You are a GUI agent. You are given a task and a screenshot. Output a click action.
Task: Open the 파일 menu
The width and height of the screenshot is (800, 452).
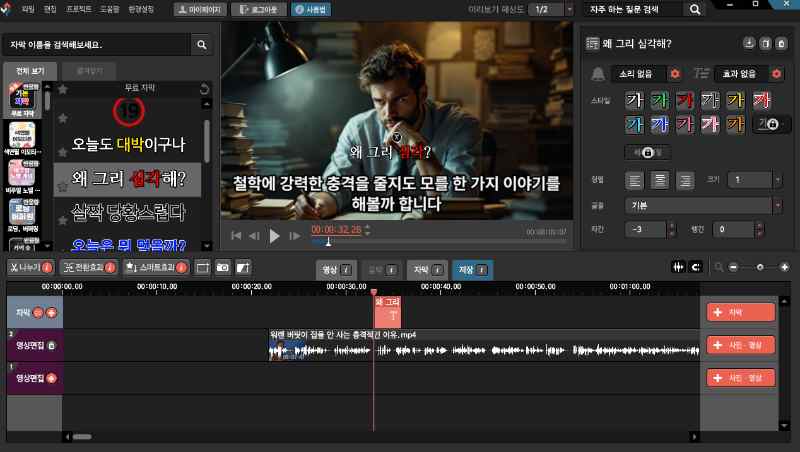28,9
